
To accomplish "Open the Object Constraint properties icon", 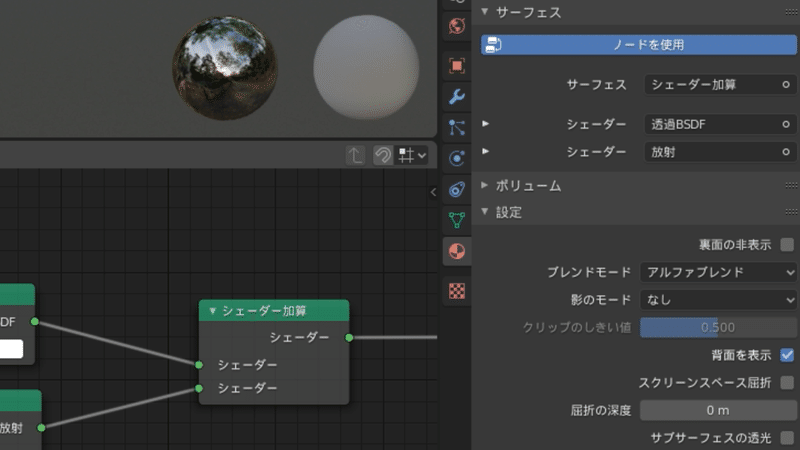I will pyautogui.click(x=457, y=189).
